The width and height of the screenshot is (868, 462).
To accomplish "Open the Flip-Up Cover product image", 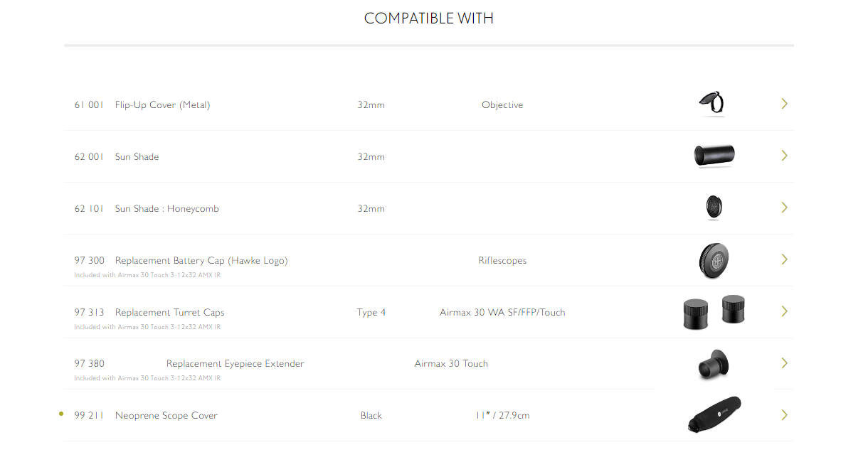I will click(712, 104).
